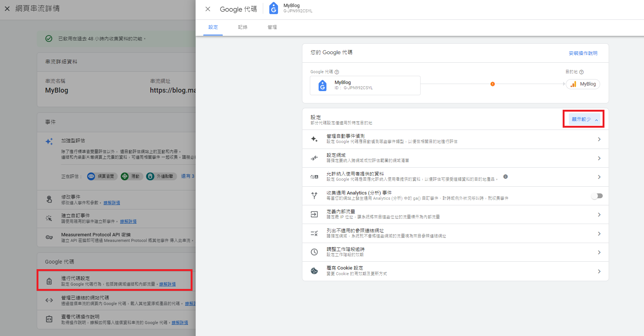Click the MyBlog Google tag card
Viewport: 644px width, 336px height.
tap(365, 85)
